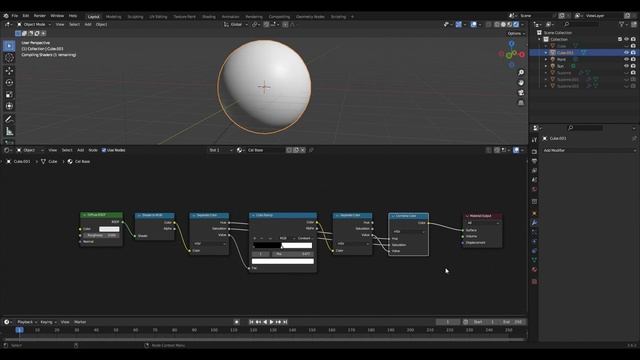Expand the Cube.001 tree item arrow
Image resolution: width=640 pixels, height=360 pixels.
[x=546, y=53]
